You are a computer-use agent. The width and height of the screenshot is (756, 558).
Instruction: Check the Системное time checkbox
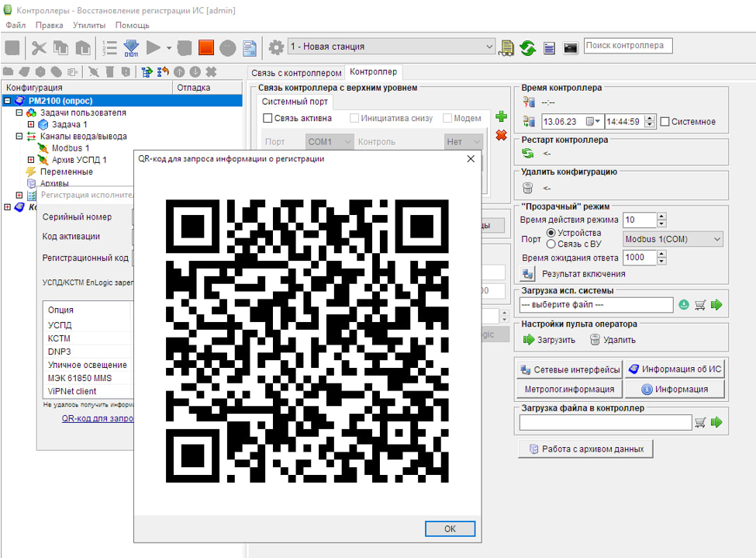click(665, 122)
